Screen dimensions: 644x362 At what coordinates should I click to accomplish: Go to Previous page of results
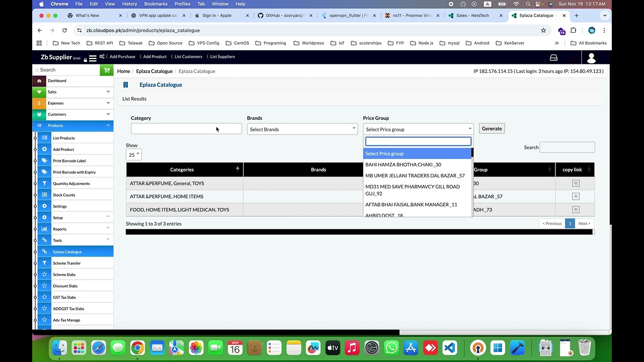point(552,223)
